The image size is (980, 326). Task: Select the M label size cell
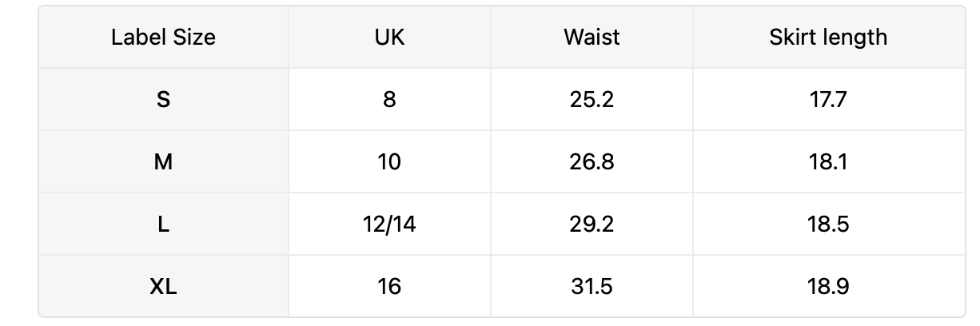[x=164, y=161]
